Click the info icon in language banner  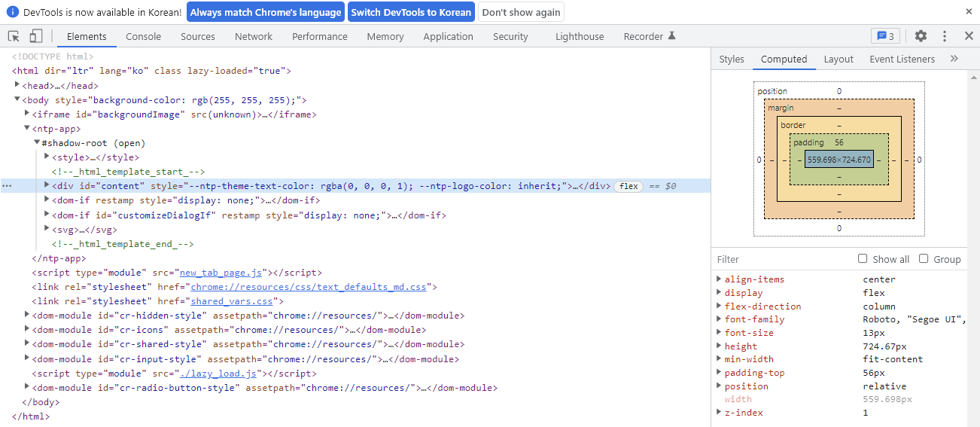(13, 12)
